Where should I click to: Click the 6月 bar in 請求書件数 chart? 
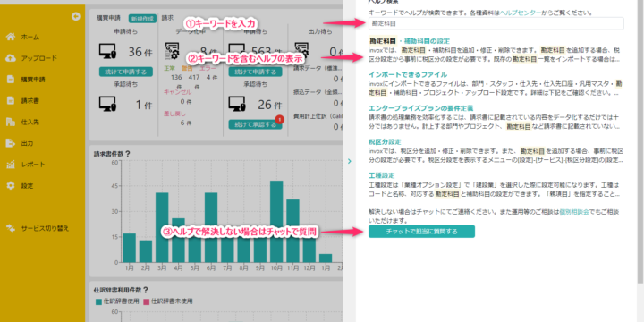click(x=211, y=227)
